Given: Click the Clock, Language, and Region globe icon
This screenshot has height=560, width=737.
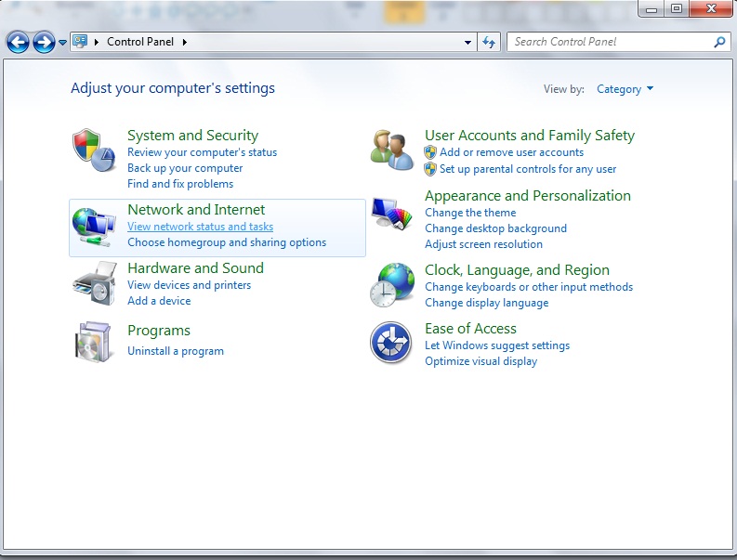Looking at the screenshot, I should click(392, 285).
